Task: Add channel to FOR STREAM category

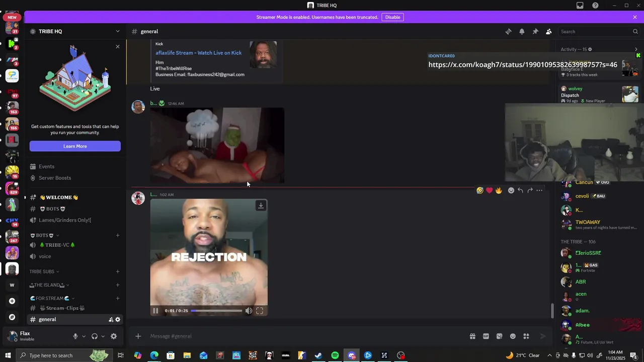Action: [x=118, y=298]
